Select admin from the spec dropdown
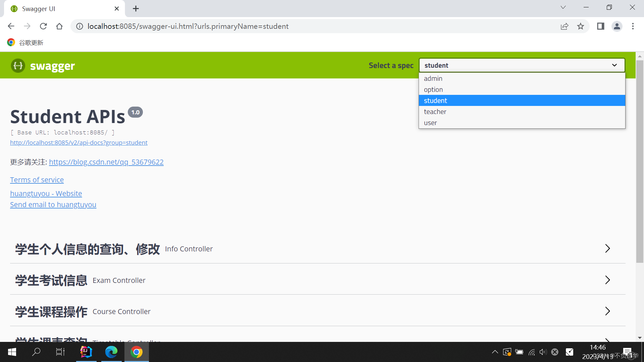Screen dimensions: 644x362 433,78
